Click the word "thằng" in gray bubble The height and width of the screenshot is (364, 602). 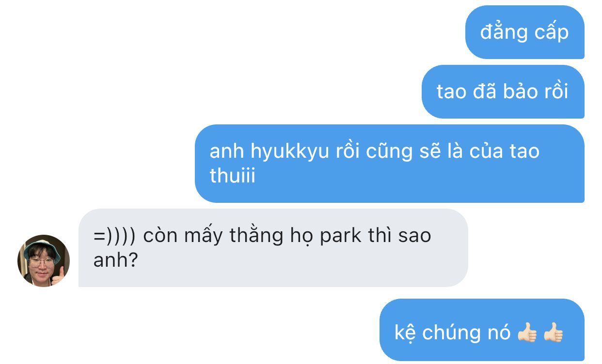coord(256,236)
